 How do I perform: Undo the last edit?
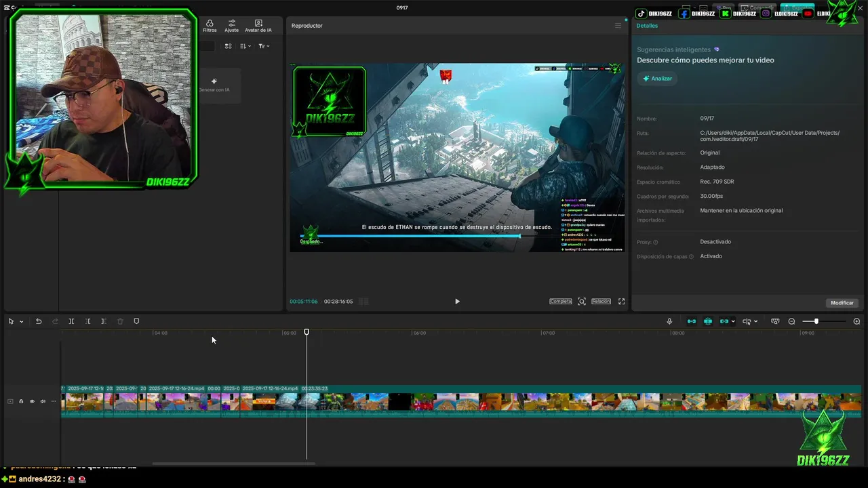click(x=39, y=321)
